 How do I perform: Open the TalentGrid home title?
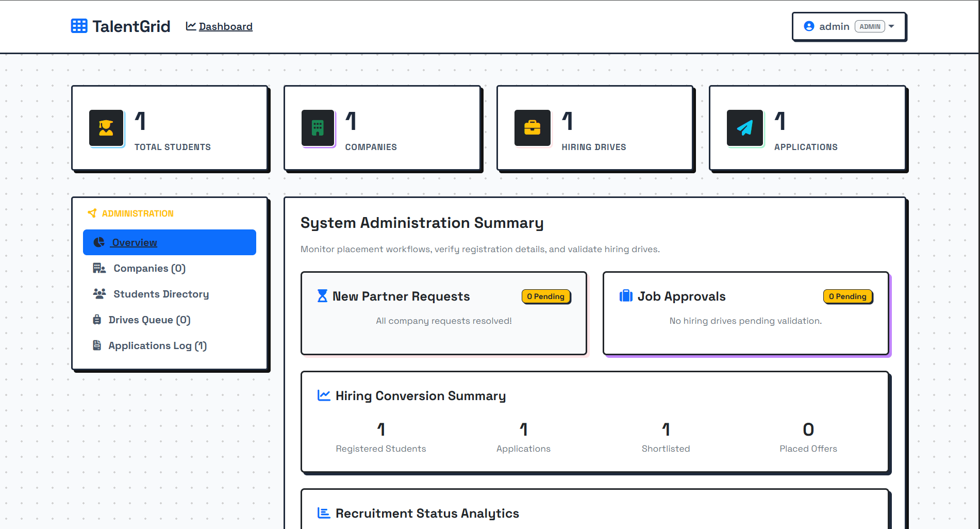(131, 26)
